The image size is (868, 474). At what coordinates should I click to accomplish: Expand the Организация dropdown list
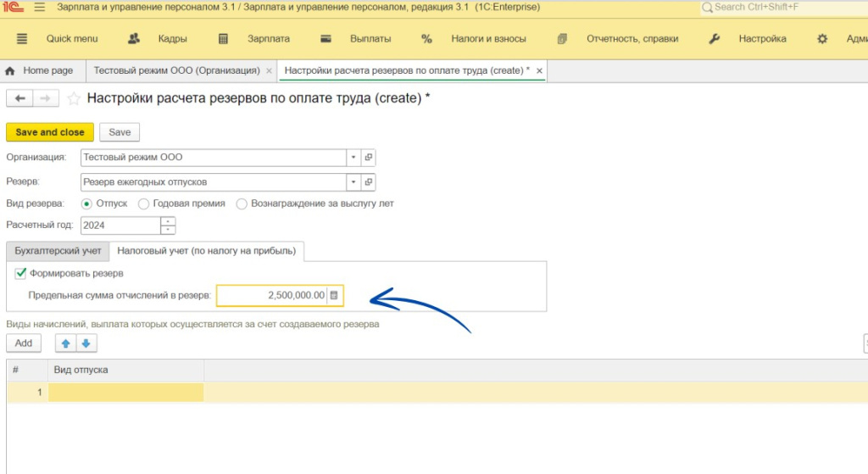[x=353, y=158]
